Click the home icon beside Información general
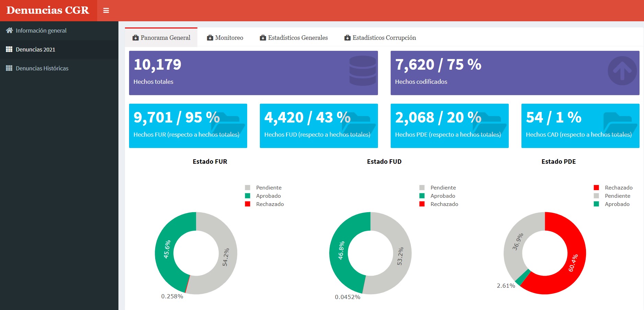Image resolution: width=644 pixels, height=310 pixels. tap(9, 30)
